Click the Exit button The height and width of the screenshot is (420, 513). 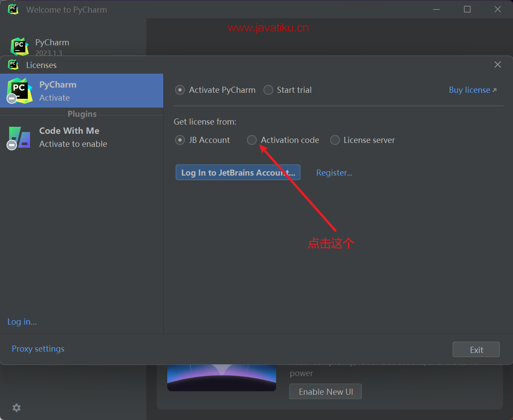pyautogui.click(x=476, y=349)
